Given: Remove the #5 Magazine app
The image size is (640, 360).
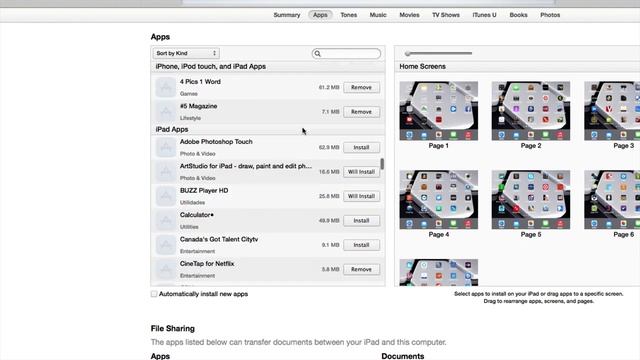Looking at the screenshot, I should click(361, 112).
